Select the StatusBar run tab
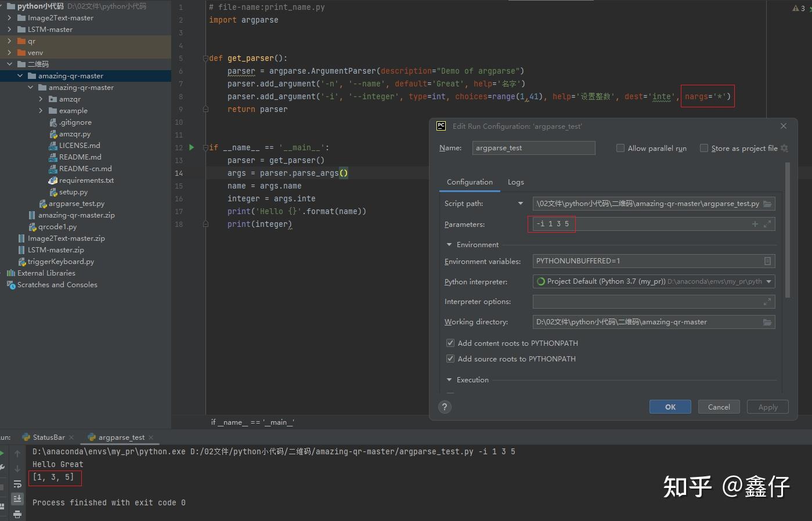Image resolution: width=812 pixels, height=521 pixels. (49, 437)
